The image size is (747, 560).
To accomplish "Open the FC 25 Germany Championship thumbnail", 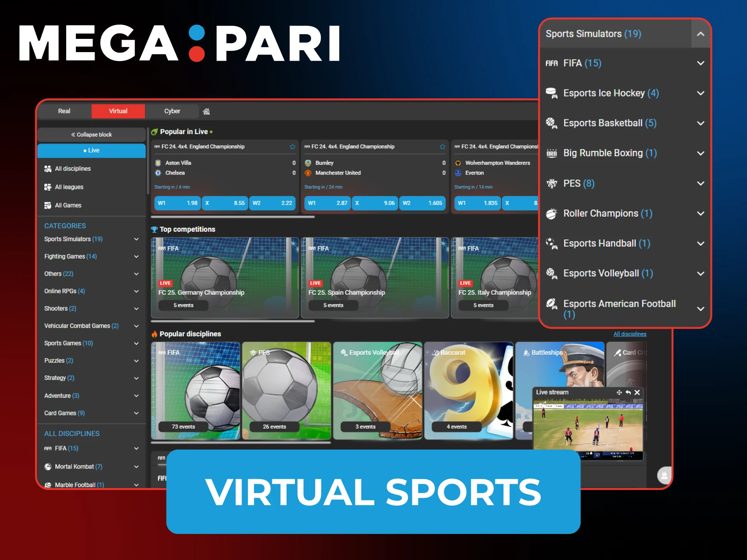I will coord(225,277).
